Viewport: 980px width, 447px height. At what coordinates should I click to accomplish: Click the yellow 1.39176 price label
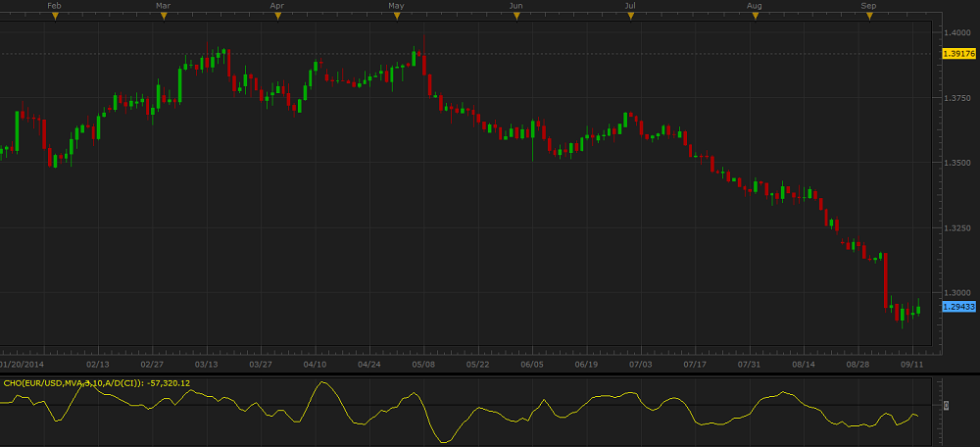point(958,53)
